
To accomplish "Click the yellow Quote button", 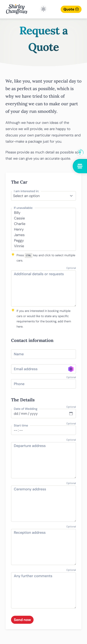I will [x=71, y=9].
